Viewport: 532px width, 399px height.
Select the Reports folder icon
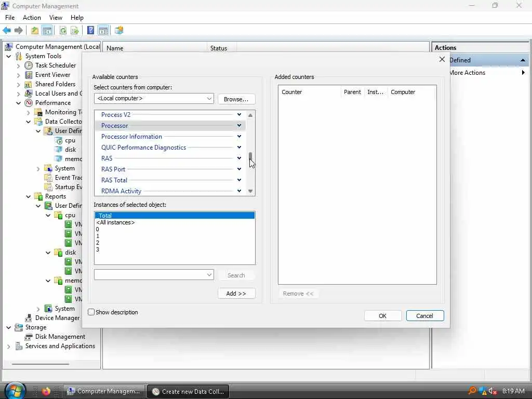point(39,196)
